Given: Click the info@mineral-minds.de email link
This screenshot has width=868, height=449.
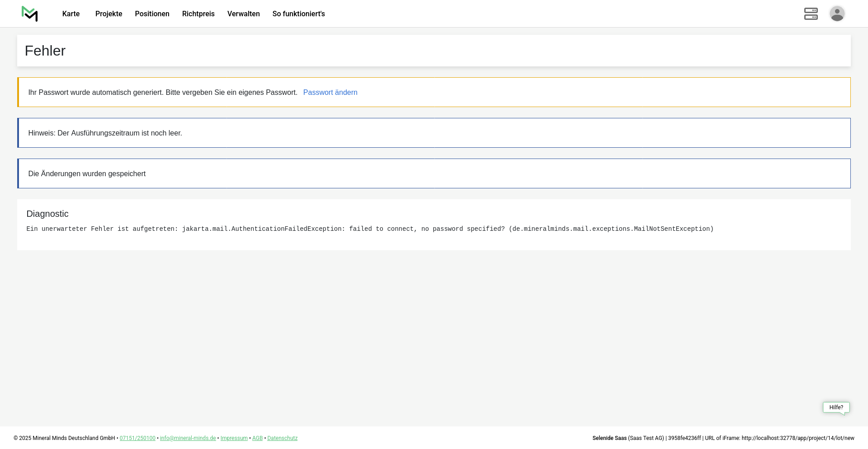Looking at the screenshot, I should (188, 438).
